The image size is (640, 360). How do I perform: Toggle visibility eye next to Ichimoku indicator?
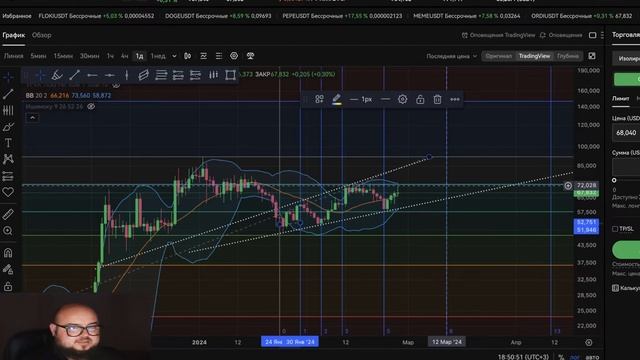(x=91, y=107)
